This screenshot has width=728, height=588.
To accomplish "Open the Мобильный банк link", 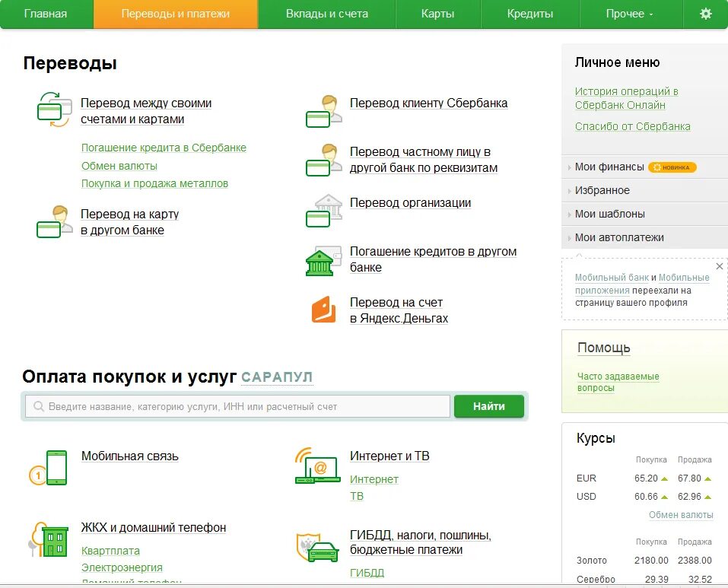I will pyautogui.click(x=612, y=278).
